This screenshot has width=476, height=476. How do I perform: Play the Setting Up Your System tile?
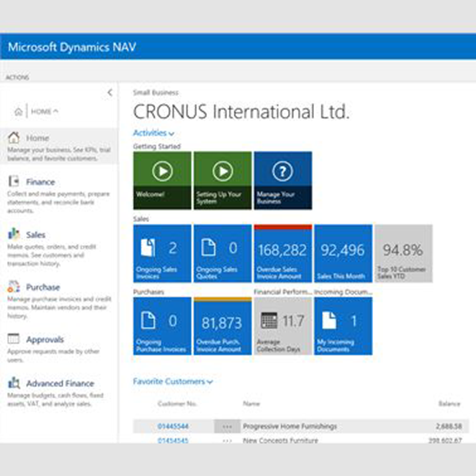[x=223, y=180]
